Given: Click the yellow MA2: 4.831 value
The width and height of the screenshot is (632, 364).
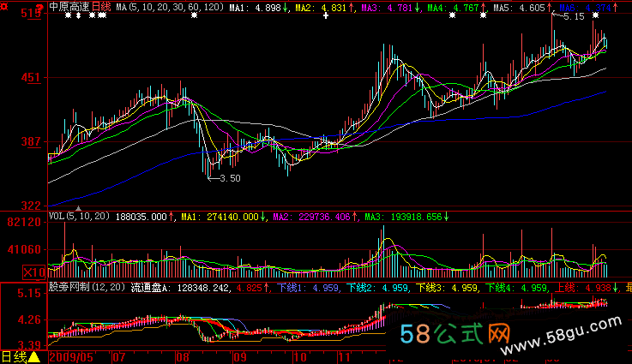Looking at the screenshot, I should click(321, 7).
